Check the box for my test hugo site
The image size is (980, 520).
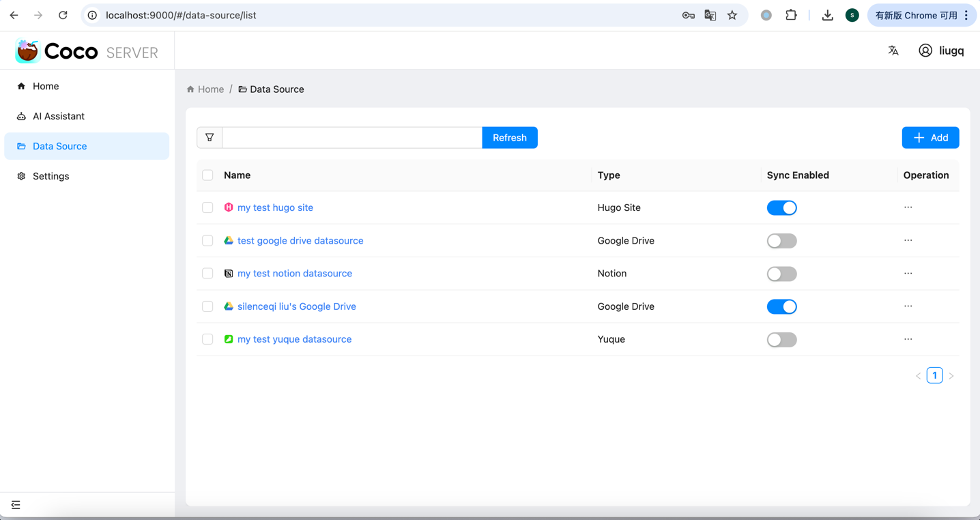pyautogui.click(x=207, y=207)
